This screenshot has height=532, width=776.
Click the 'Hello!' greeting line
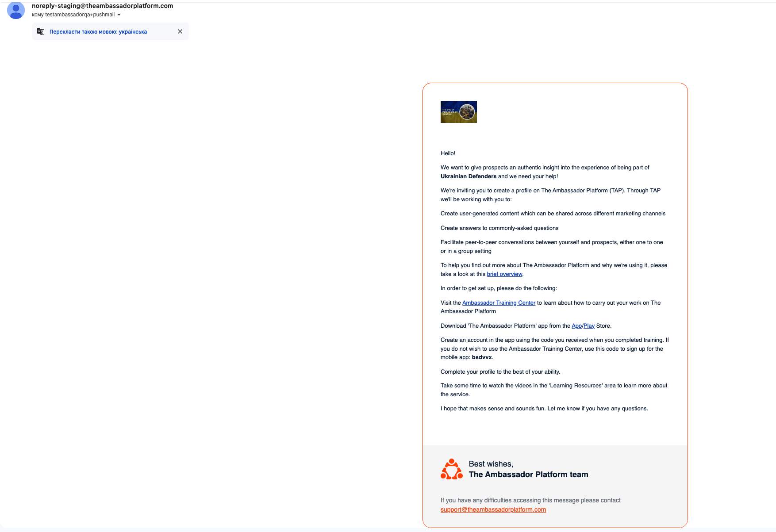pos(448,153)
